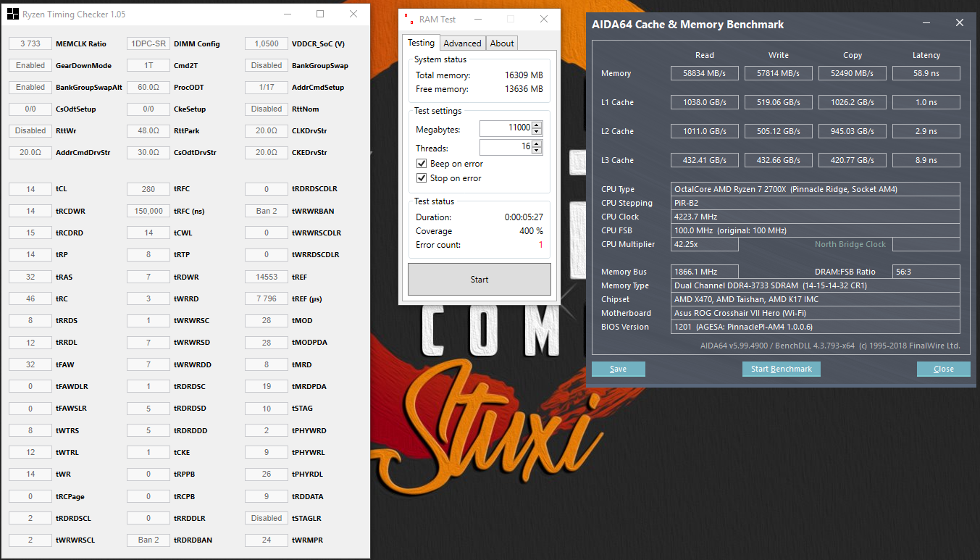This screenshot has height=560, width=980.
Task: Decrease Megabytes value with down arrow
Action: point(536,132)
